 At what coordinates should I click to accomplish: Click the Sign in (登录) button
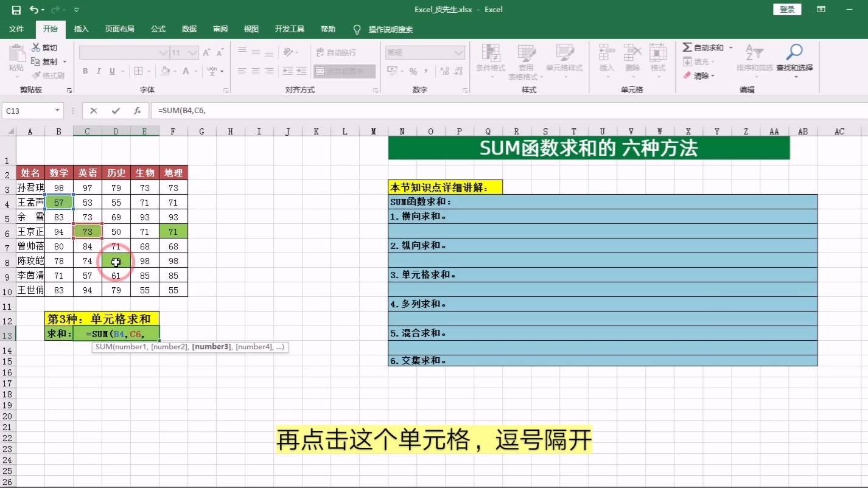coord(787,9)
